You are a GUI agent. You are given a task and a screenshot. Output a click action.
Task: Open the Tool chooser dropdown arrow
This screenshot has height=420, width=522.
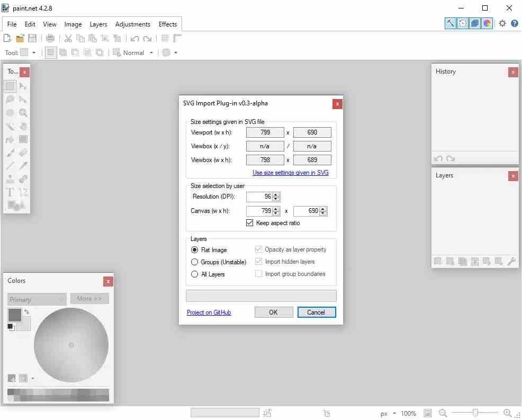coord(34,52)
